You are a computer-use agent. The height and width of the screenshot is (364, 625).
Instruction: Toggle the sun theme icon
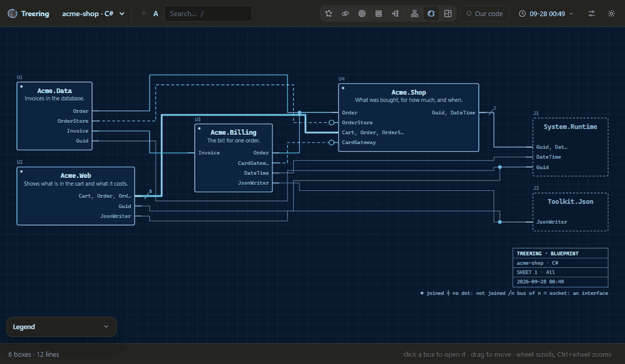pos(611,14)
